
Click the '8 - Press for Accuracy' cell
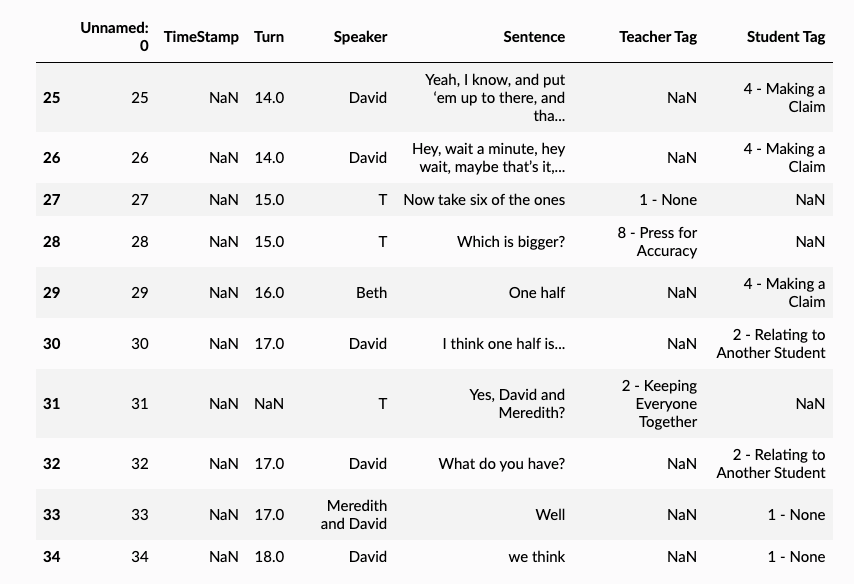point(657,242)
